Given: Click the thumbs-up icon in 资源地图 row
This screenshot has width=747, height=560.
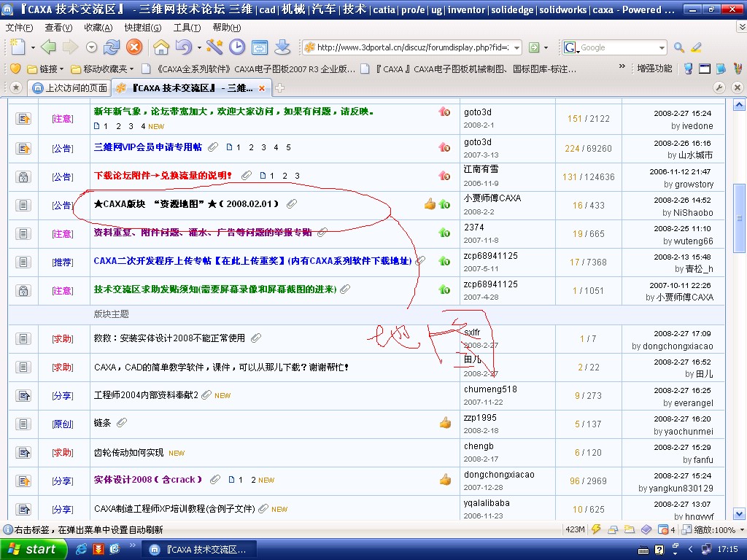Looking at the screenshot, I should (x=430, y=204).
